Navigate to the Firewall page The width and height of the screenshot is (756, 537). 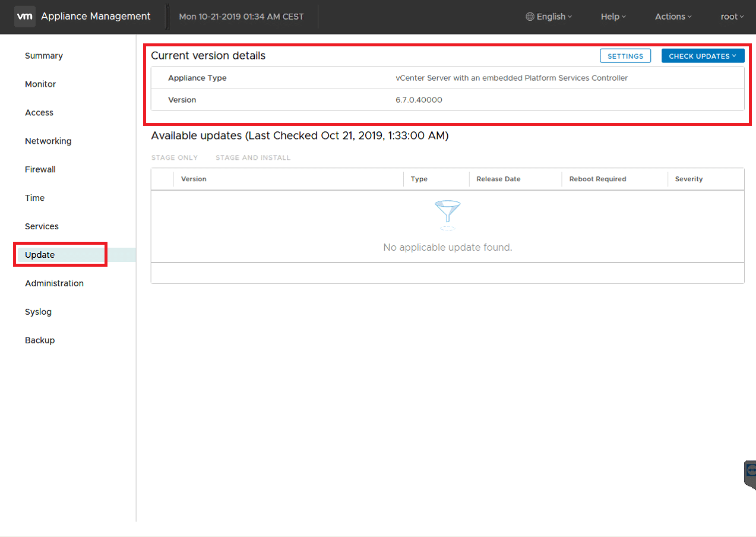(x=40, y=170)
